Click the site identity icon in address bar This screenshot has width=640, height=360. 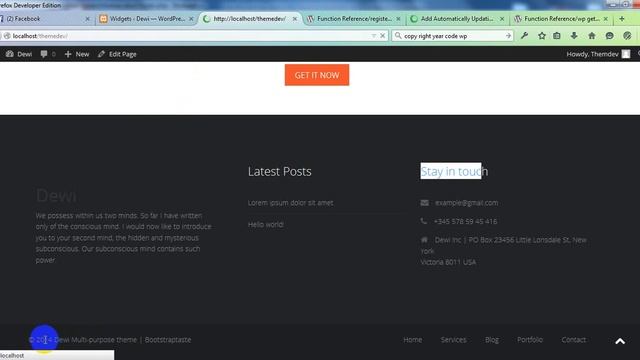(7, 36)
